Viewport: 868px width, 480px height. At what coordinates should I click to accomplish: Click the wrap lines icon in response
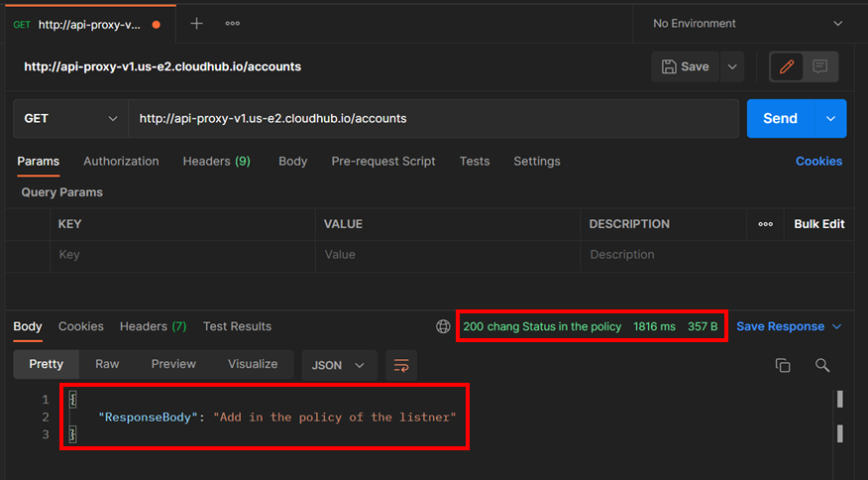point(401,365)
